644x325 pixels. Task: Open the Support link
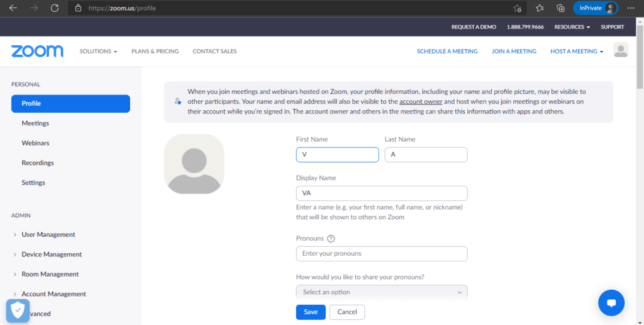(612, 26)
